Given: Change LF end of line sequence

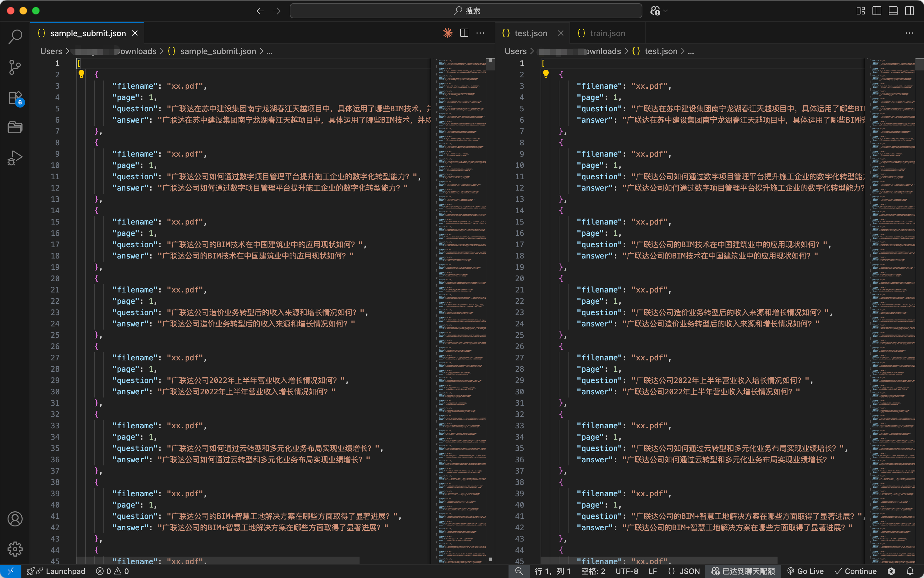Looking at the screenshot, I should click(653, 571).
